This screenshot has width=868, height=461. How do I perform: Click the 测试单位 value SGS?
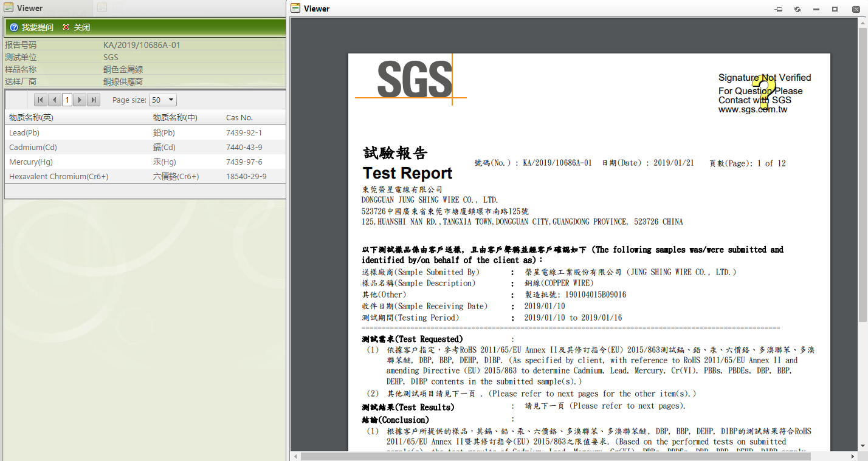click(x=111, y=57)
